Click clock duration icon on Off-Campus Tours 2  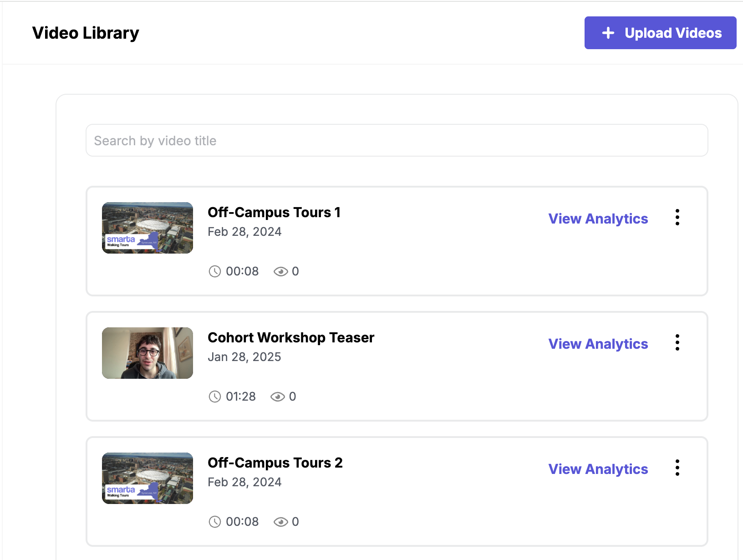pos(214,522)
